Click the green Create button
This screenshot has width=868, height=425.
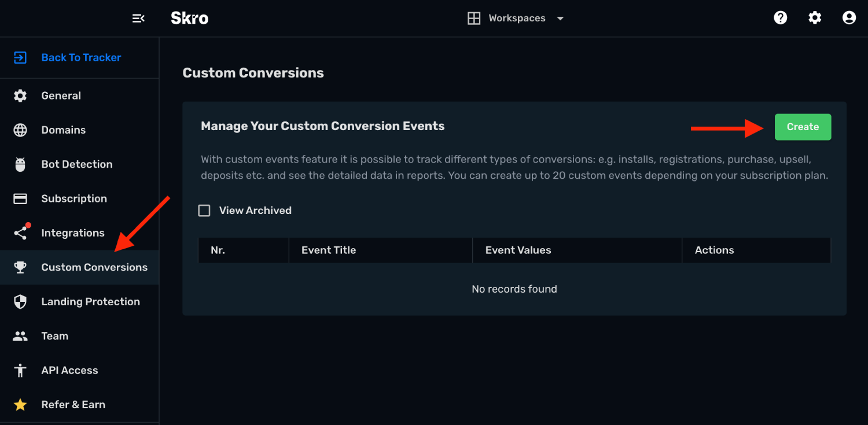point(803,127)
